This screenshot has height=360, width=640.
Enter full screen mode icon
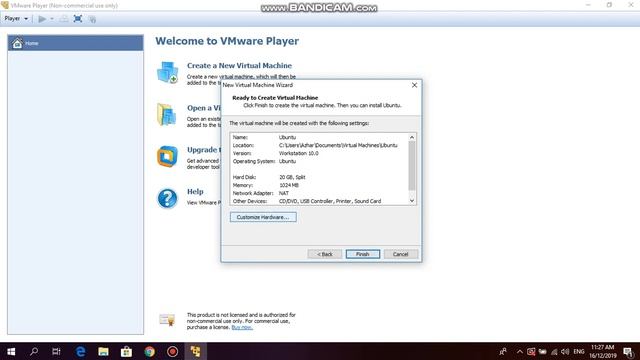click(x=78, y=19)
